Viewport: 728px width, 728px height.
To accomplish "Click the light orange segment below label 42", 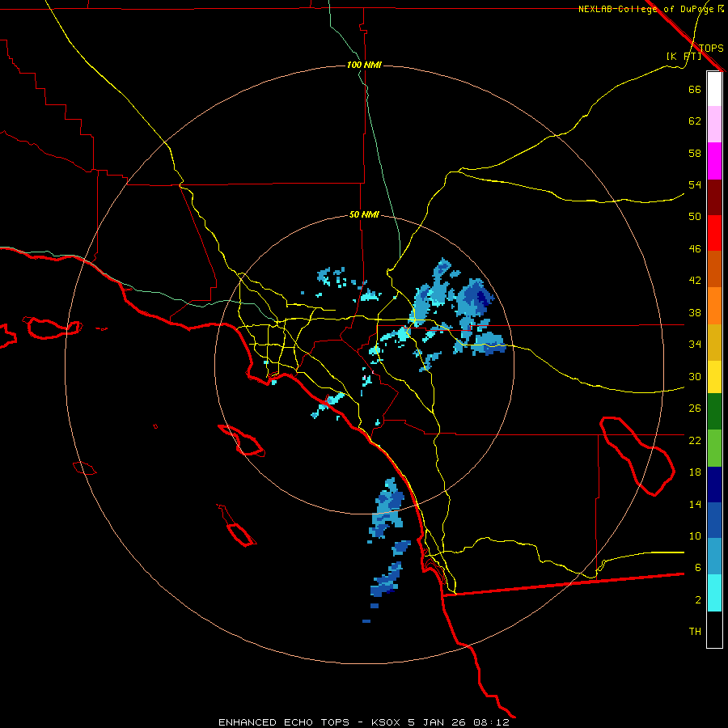I will pyautogui.click(x=714, y=306).
